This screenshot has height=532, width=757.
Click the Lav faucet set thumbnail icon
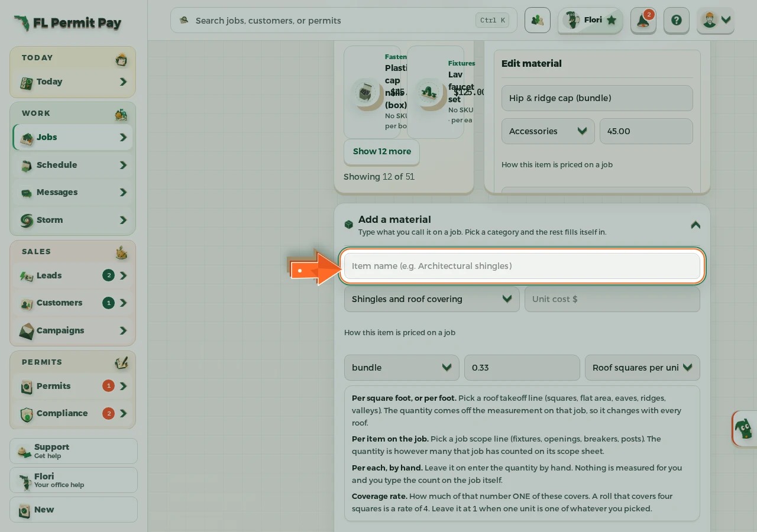point(429,92)
